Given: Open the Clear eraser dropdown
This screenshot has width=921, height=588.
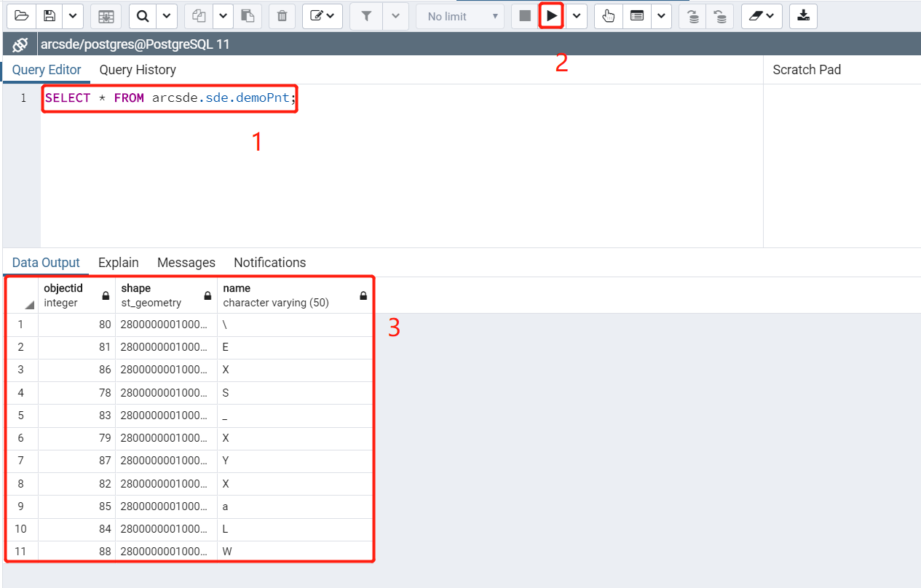Looking at the screenshot, I should click(x=762, y=15).
